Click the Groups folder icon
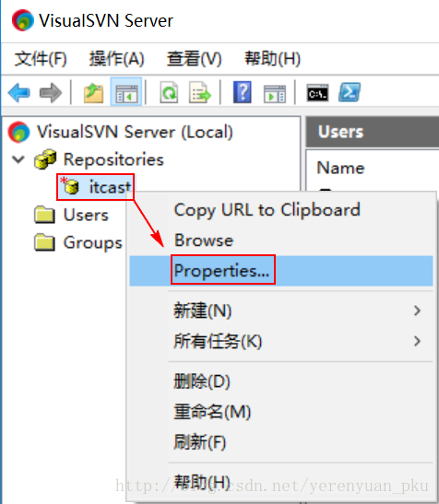The height and width of the screenshot is (504, 439). pyautogui.click(x=44, y=242)
